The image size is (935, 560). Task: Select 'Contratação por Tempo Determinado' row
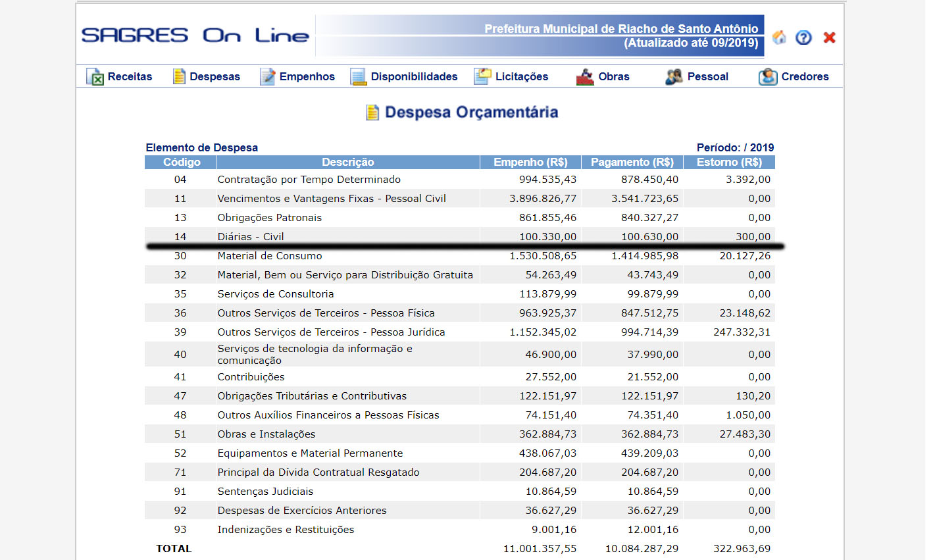(460, 180)
